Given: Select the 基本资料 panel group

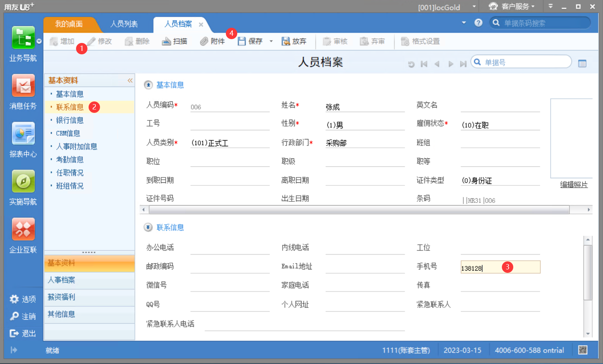Looking at the screenshot, I should [90, 263].
